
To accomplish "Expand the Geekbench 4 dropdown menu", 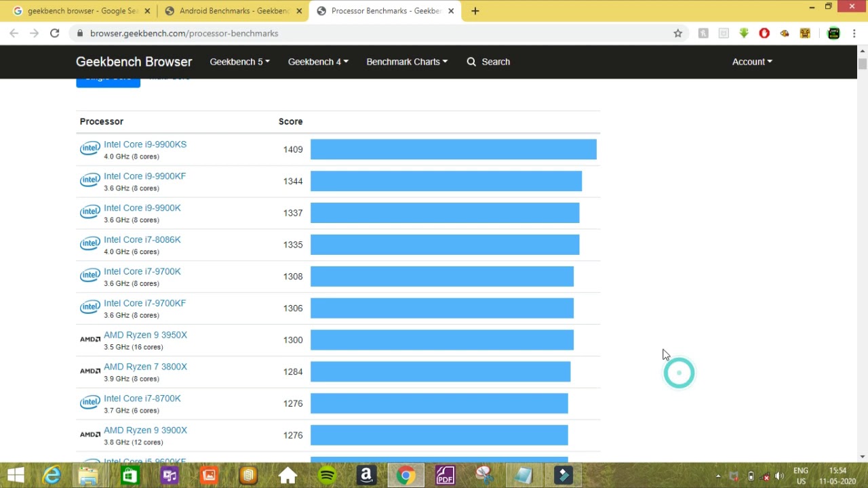I will 318,62.
